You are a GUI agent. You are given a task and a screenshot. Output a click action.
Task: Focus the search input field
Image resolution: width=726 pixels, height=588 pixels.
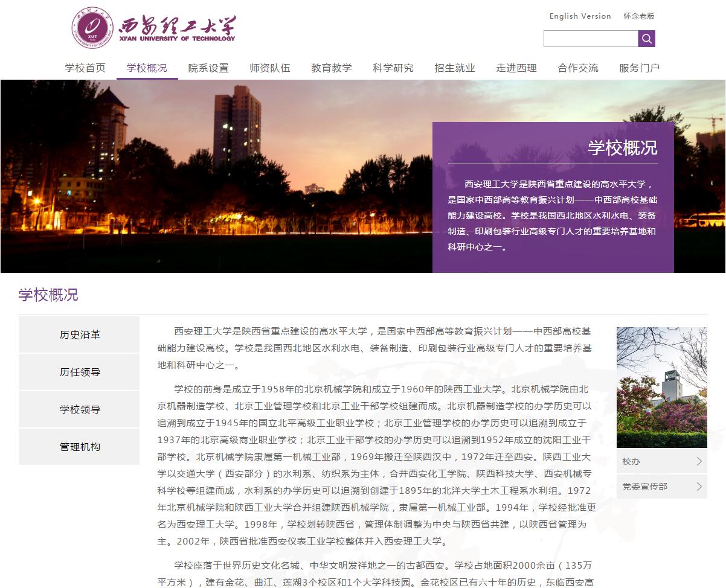coord(591,39)
